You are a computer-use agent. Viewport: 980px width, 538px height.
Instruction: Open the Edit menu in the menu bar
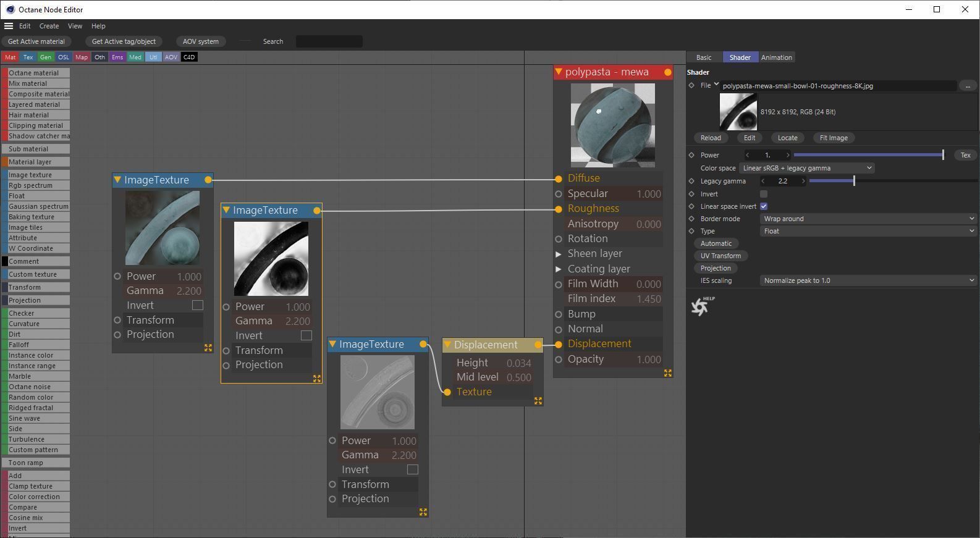click(25, 26)
